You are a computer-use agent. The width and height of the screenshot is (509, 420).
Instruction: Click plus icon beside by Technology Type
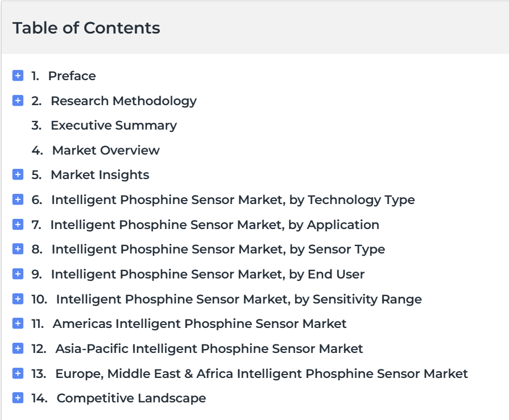pos(18,199)
